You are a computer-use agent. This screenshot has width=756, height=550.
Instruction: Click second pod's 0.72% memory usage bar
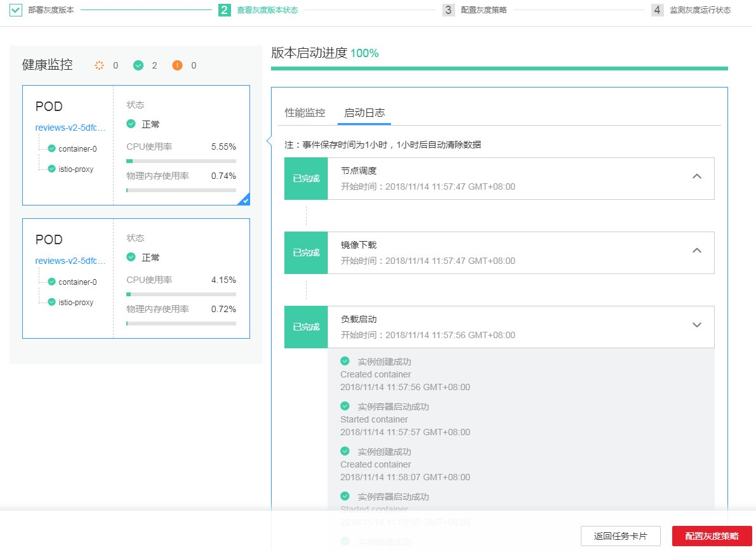coord(182,324)
